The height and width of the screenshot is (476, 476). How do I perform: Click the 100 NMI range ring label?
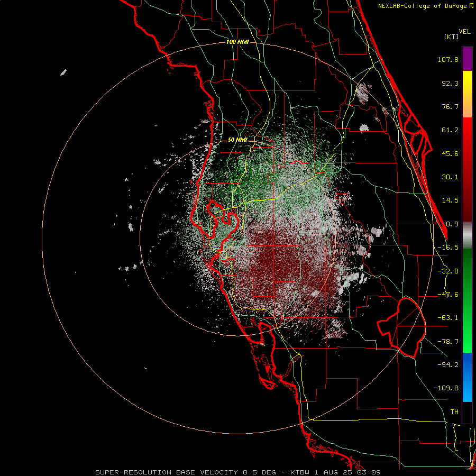coord(237,42)
